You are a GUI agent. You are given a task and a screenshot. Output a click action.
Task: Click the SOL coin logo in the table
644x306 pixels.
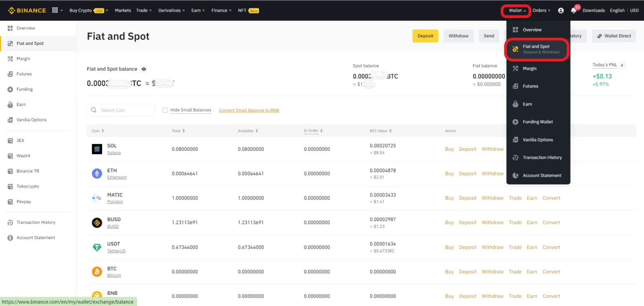point(97,149)
